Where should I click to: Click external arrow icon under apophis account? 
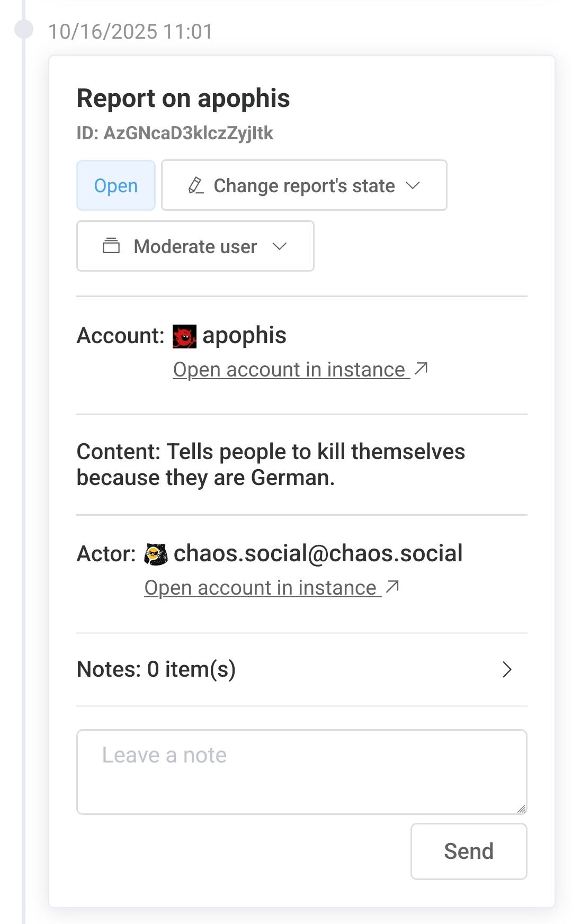point(422,369)
